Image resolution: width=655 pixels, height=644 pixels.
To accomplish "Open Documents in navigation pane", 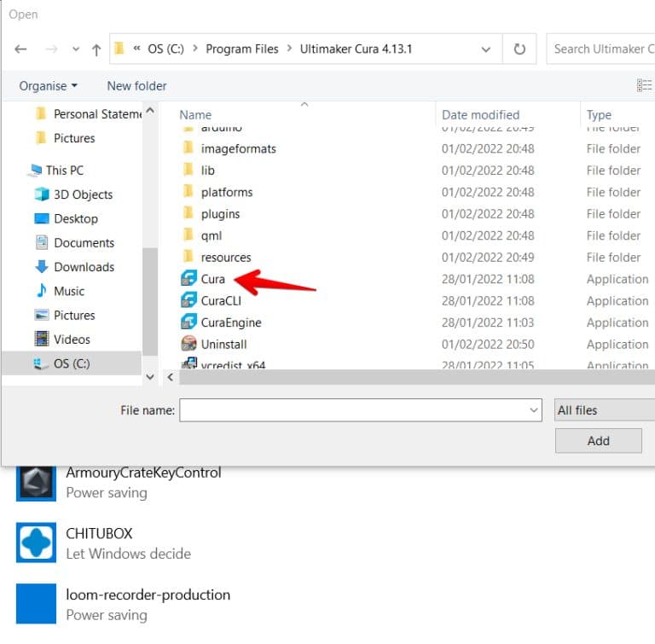I will point(74,243).
